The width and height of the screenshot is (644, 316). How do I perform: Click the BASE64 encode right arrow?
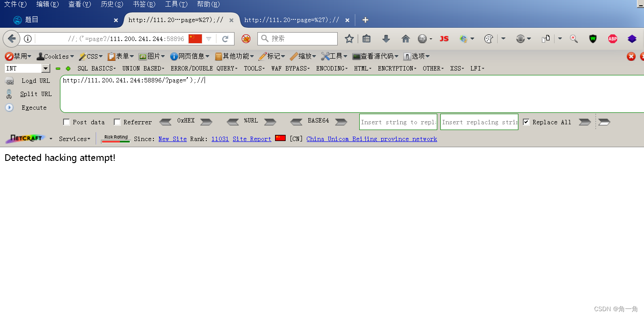(341, 122)
